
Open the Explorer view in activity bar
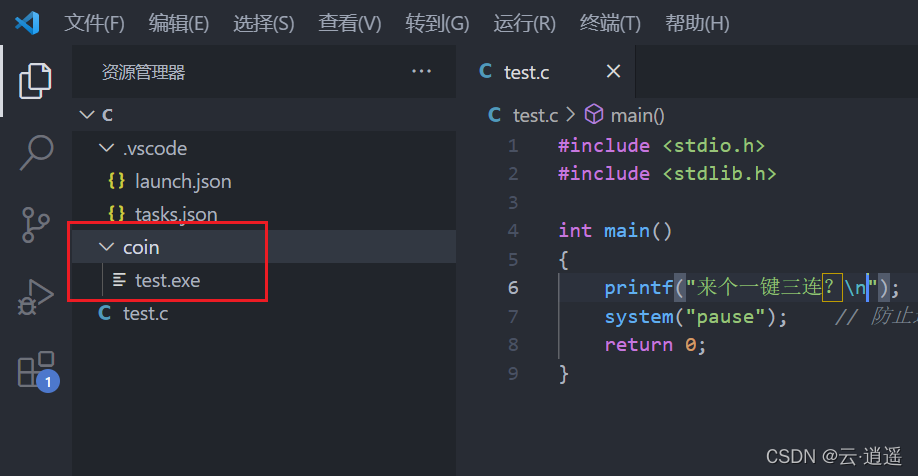pos(35,80)
